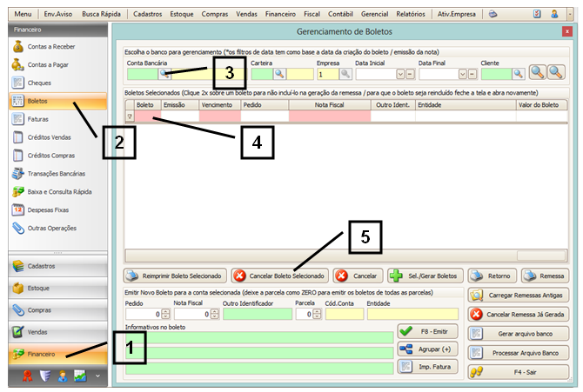Click the Agrupar (+) button

[427, 349]
